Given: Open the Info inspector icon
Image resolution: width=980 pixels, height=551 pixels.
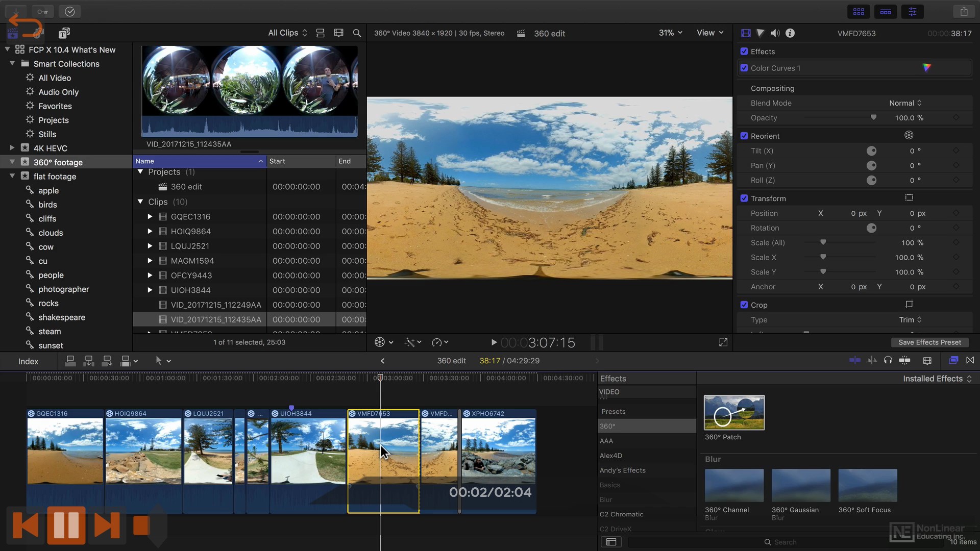Looking at the screenshot, I should [x=790, y=33].
